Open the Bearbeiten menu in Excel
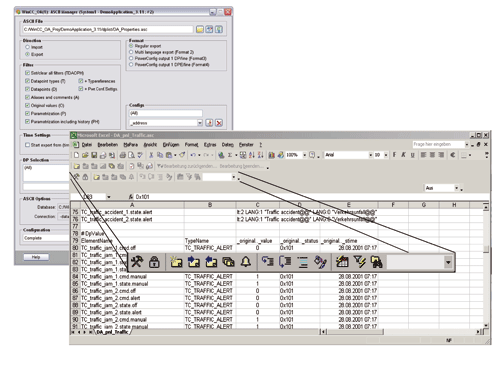Image resolution: width=500 pixels, height=375 pixels. pos(108,145)
